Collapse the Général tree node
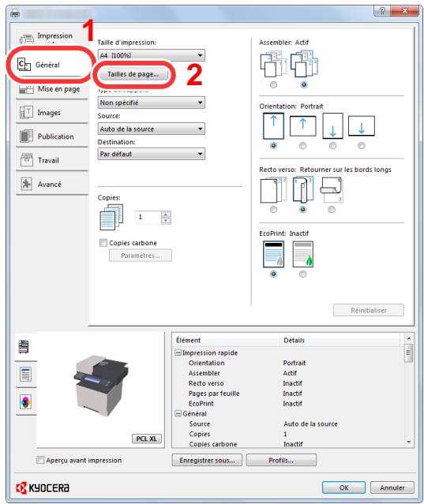The width and height of the screenshot is (424, 504). (x=178, y=413)
